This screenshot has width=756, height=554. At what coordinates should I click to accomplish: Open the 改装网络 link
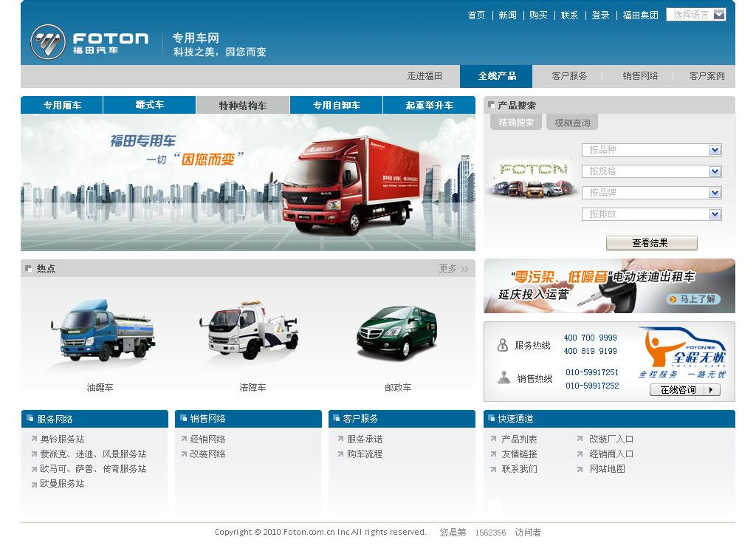(207, 454)
